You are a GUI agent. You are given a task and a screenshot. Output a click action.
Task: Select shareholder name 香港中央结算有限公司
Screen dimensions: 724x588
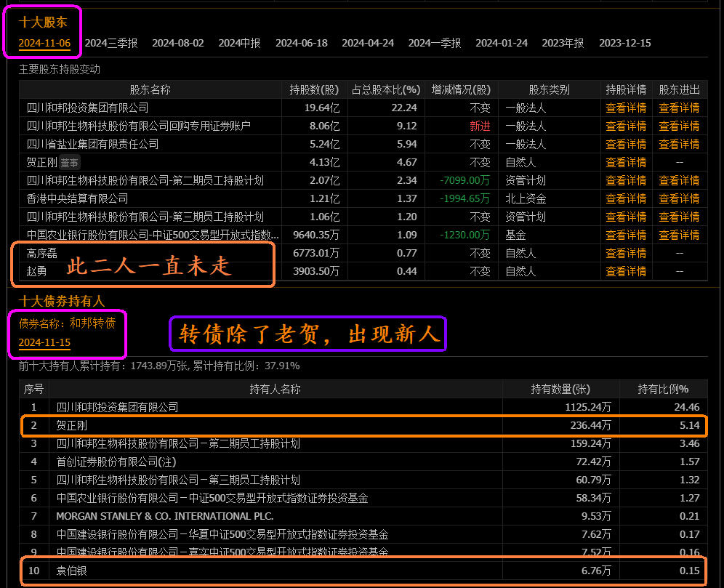point(77,198)
